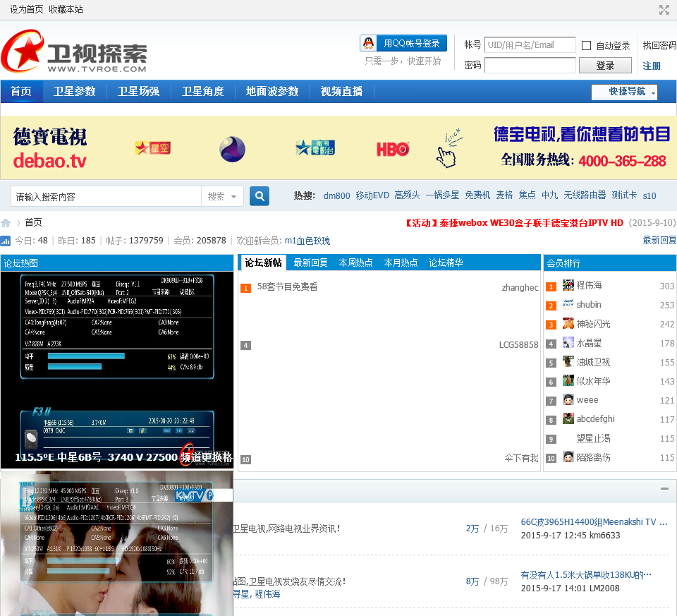This screenshot has height=616, width=677.
Task: Open post 66C波3965H14400组Meenakshi TV
Action: [x=594, y=522]
